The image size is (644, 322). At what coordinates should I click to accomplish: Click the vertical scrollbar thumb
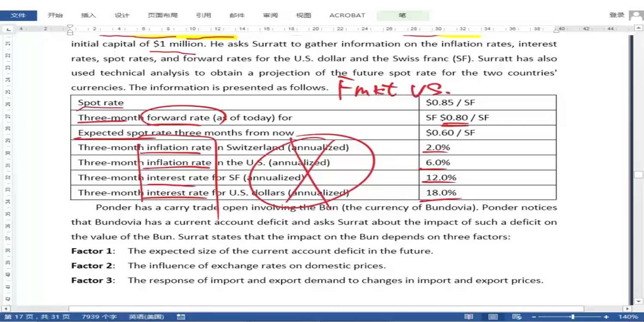tap(638, 175)
